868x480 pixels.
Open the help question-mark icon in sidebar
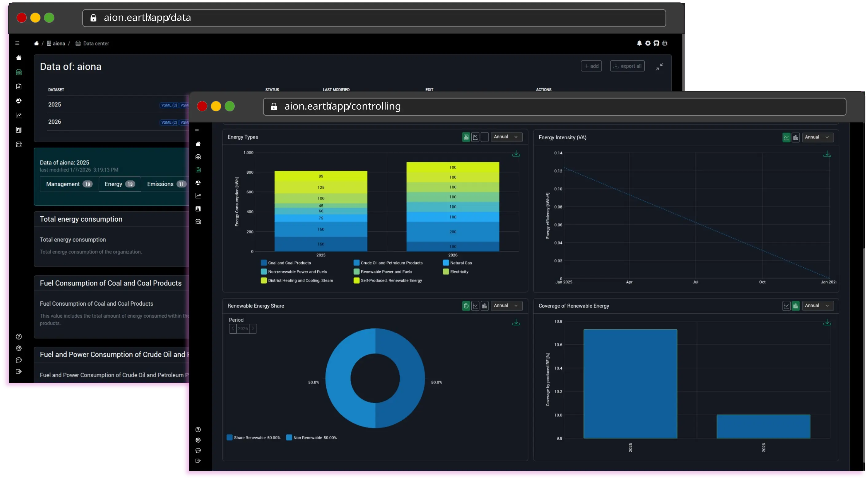[x=198, y=430]
